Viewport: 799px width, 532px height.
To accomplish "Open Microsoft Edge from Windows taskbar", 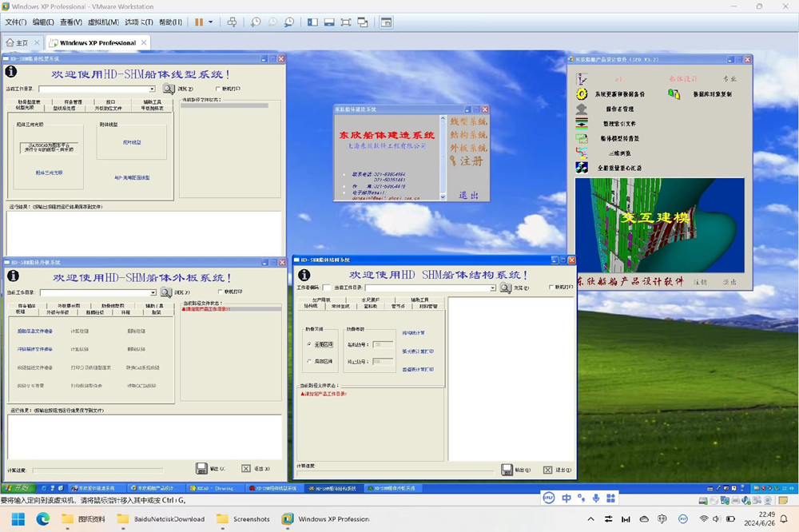I will tap(43, 518).
